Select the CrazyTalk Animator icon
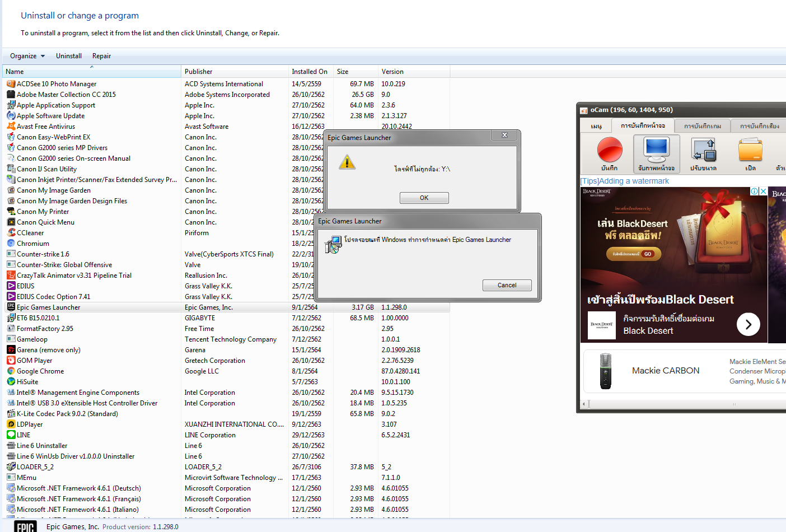Image resolution: width=786 pixels, height=532 pixels. (x=11, y=276)
